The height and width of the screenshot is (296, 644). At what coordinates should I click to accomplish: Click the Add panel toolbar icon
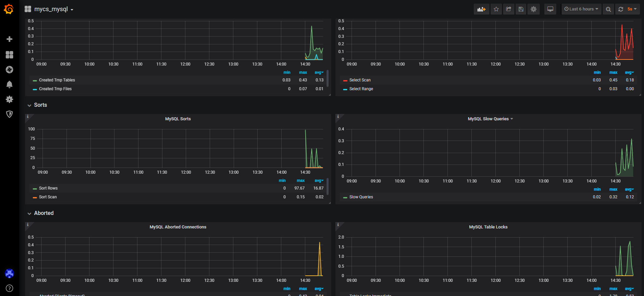click(481, 9)
